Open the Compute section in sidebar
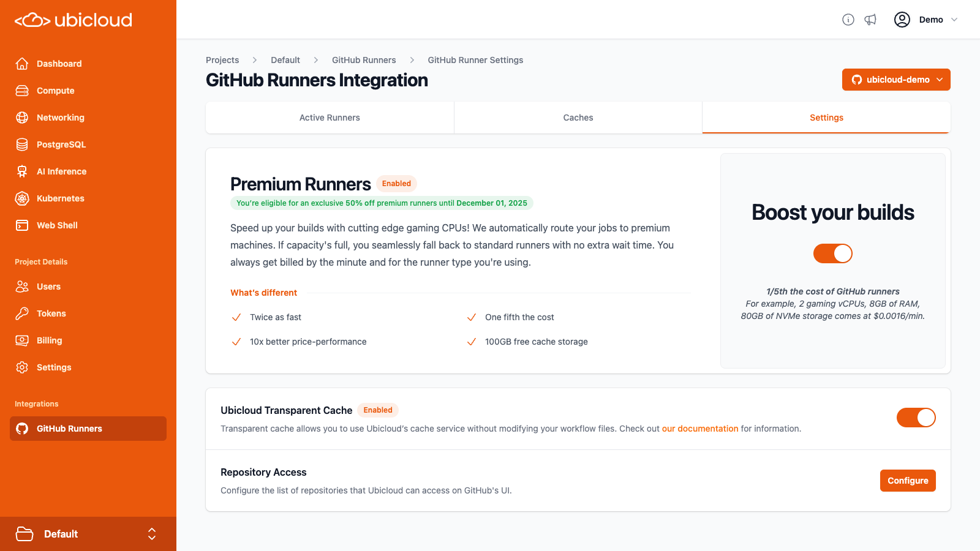Image resolution: width=980 pixels, height=551 pixels. 56,91
